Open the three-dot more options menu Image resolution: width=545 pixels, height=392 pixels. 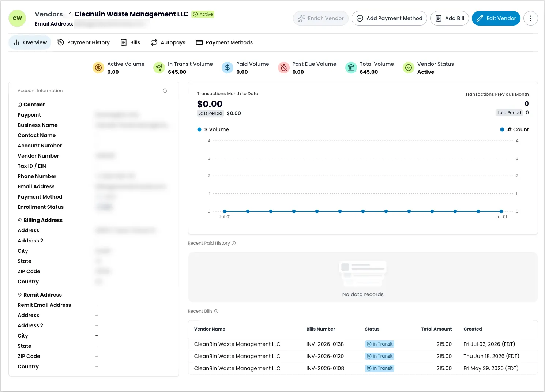530,18
